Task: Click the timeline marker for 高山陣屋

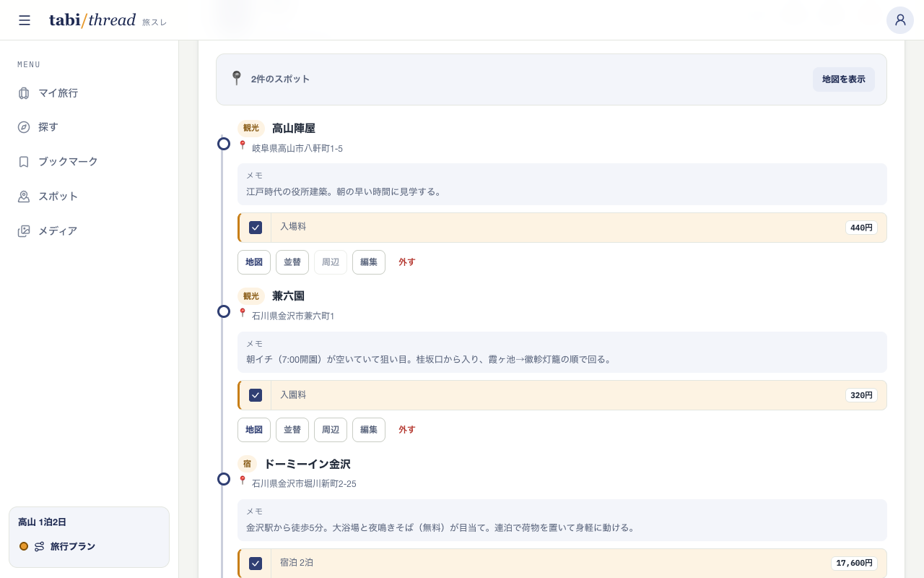Action: [x=224, y=144]
